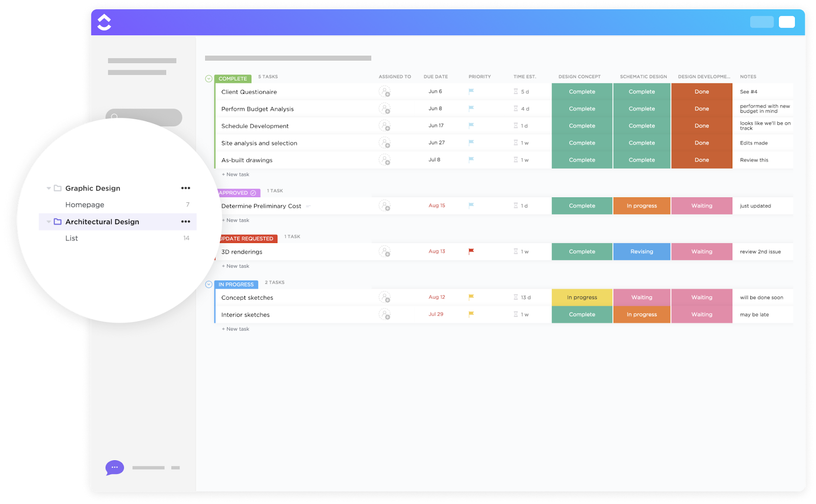816x504 pixels.
Task: Click the Aug 15 due date of Determine Preliminary Cost
Action: 437,205
